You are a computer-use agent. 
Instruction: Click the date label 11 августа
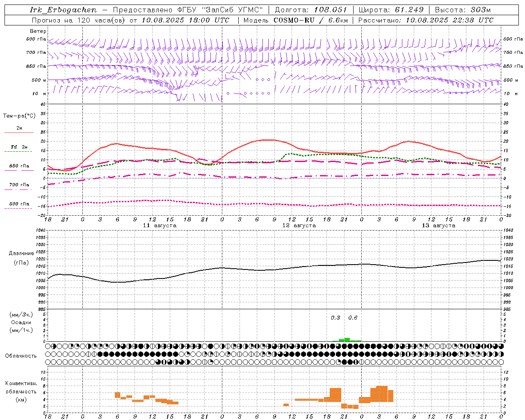[x=160, y=226]
